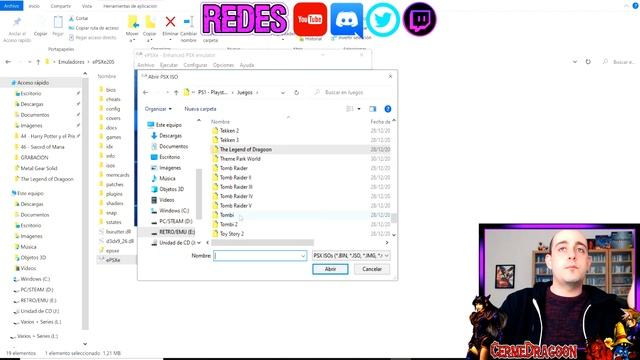The image size is (640, 360).
Task: Open help in the Abrir PSX ISO dialog
Action: [x=388, y=109]
